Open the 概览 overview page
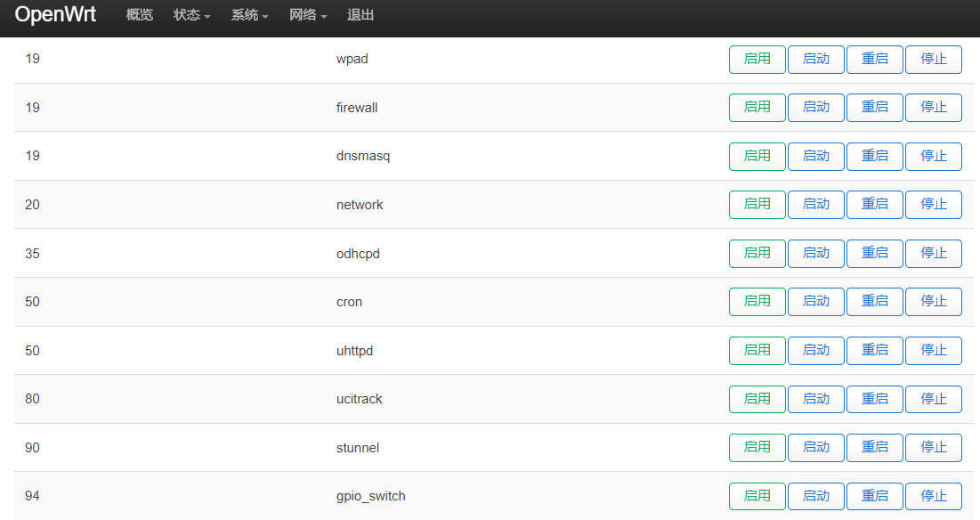Screen dimensions: 980x520 pyautogui.click(x=140, y=15)
